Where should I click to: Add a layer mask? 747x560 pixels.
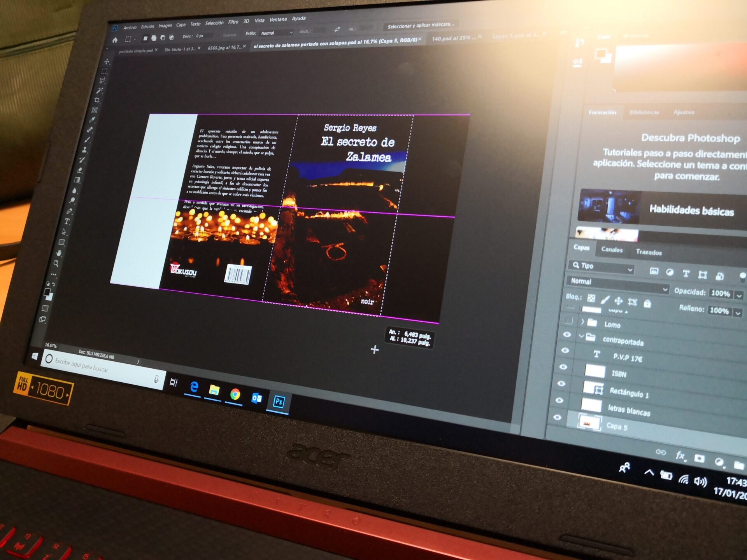(x=700, y=459)
